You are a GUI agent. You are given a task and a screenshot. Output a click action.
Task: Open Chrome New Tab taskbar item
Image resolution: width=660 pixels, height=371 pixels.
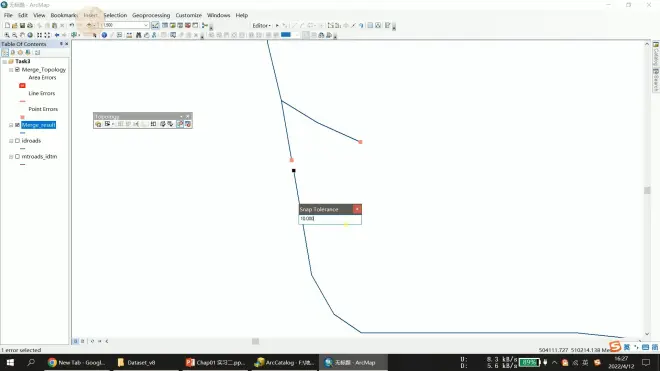[x=77, y=363]
